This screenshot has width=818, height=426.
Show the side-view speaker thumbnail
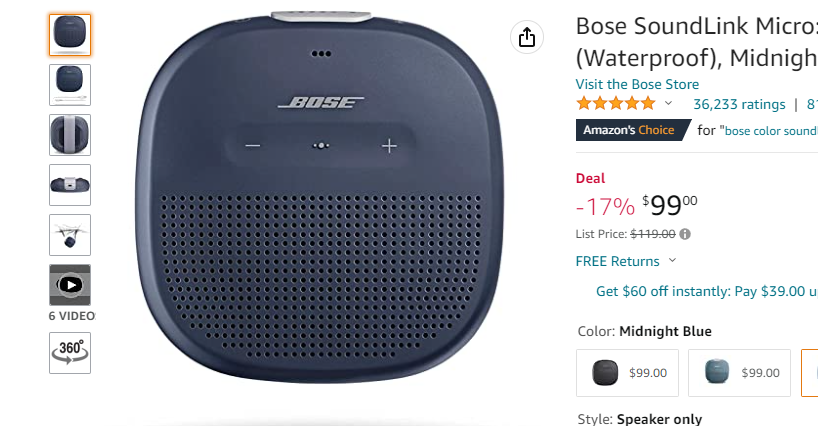70,185
